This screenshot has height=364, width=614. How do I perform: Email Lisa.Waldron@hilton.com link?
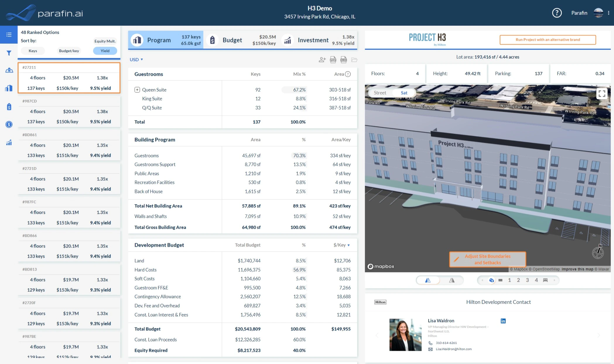click(x=454, y=349)
